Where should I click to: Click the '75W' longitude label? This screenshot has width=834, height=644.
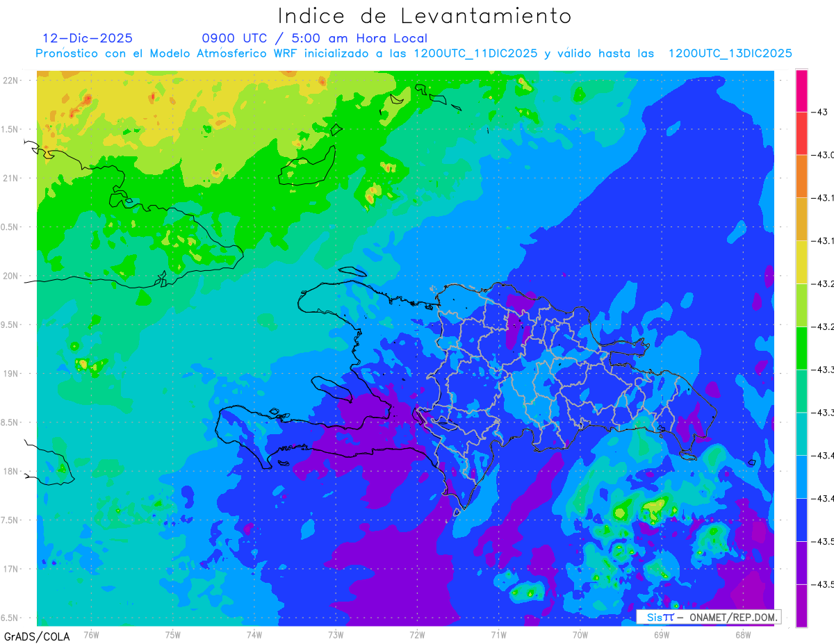[173, 634]
